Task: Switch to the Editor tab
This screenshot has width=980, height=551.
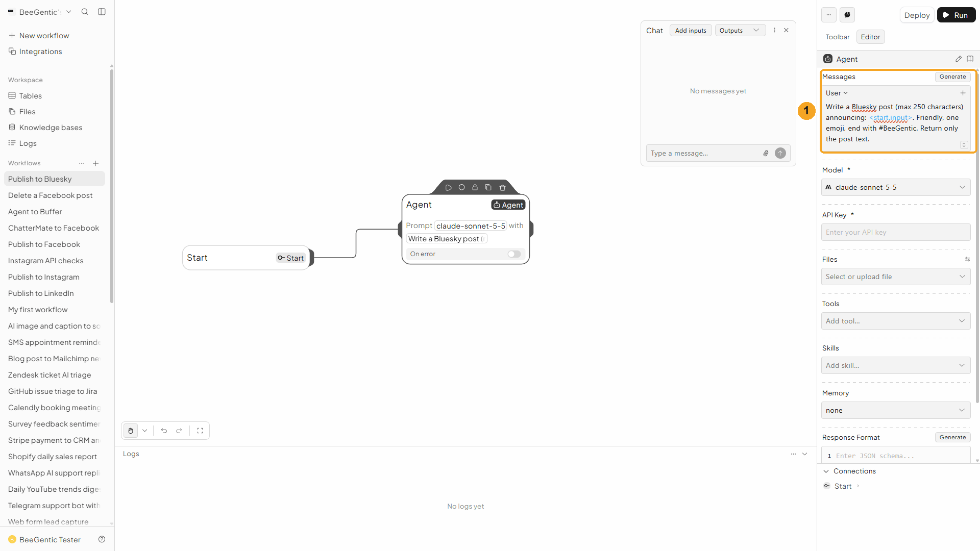Action: click(x=870, y=37)
